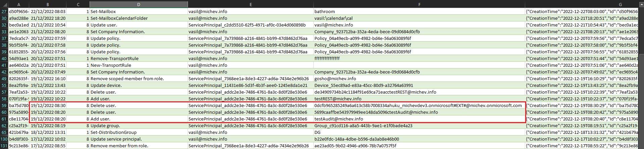
Task: Select column G header
Action: pyautogui.click(x=584, y=4)
